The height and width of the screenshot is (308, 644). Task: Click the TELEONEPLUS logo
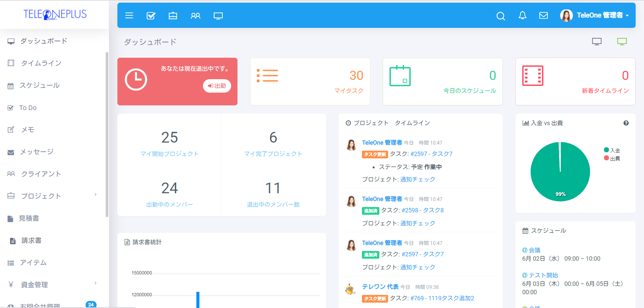[55, 14]
